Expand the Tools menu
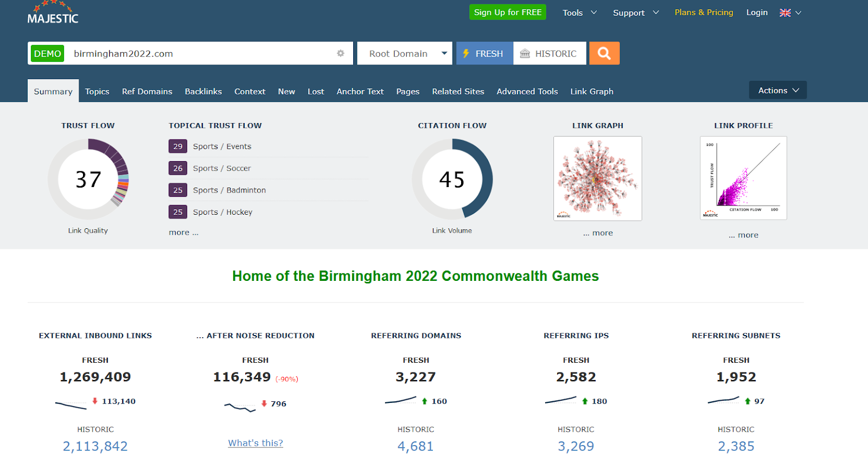 click(579, 12)
